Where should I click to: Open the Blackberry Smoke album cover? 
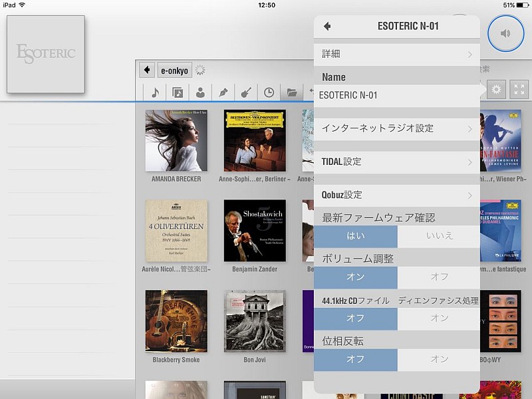(x=176, y=321)
